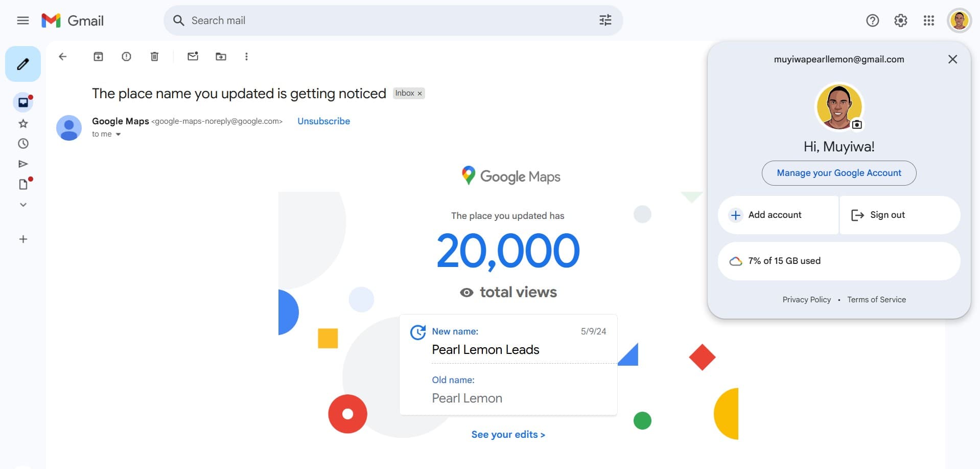Expand More labels chevron in sidebar
The width and height of the screenshot is (980, 469).
[x=23, y=205]
